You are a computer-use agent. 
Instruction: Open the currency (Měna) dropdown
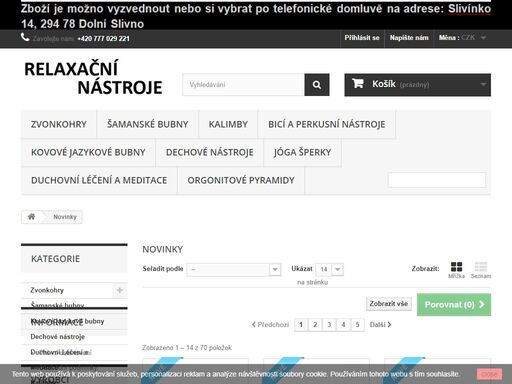coord(462,38)
